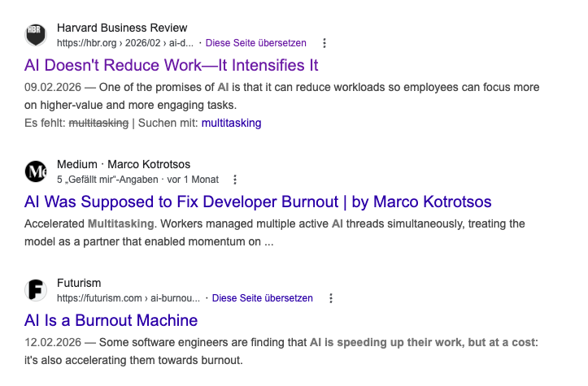Click the '5 Gefällt mir-Angaben' info line

tap(137, 180)
